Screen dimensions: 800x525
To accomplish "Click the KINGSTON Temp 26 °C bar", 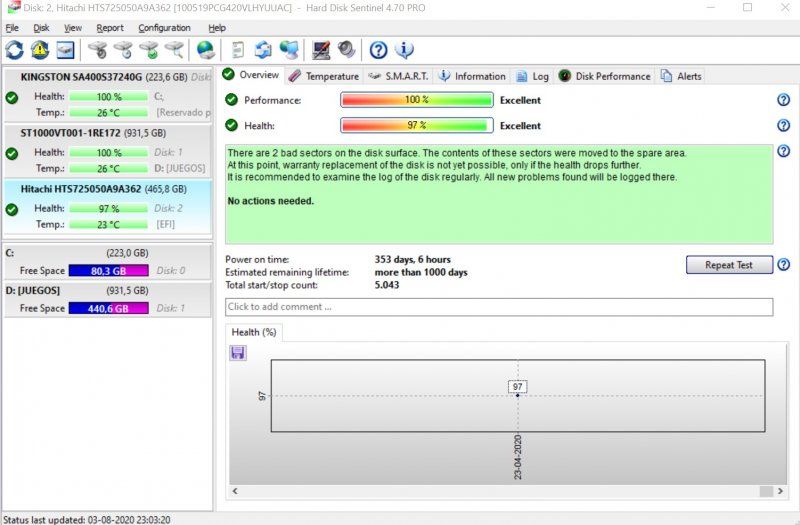I will pyautogui.click(x=109, y=112).
